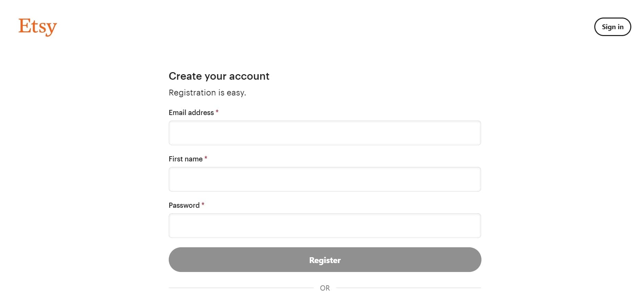The width and height of the screenshot is (644, 295).
Task: Click the divider line left of OR
Action: point(241,288)
